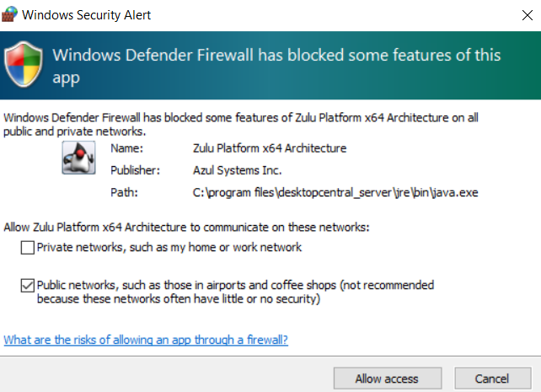Click the java.exe path text
This screenshot has width=541, height=392.
point(335,192)
